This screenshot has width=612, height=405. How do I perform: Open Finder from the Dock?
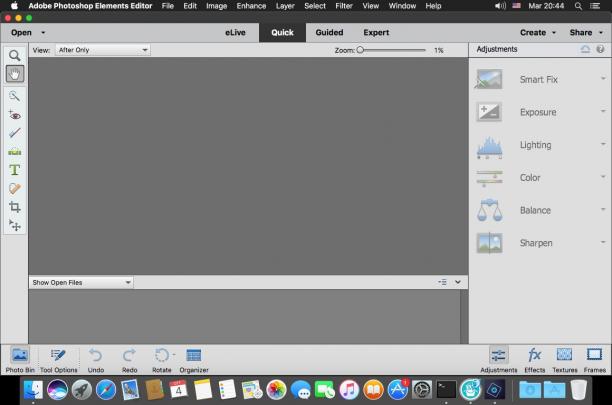pos(33,390)
